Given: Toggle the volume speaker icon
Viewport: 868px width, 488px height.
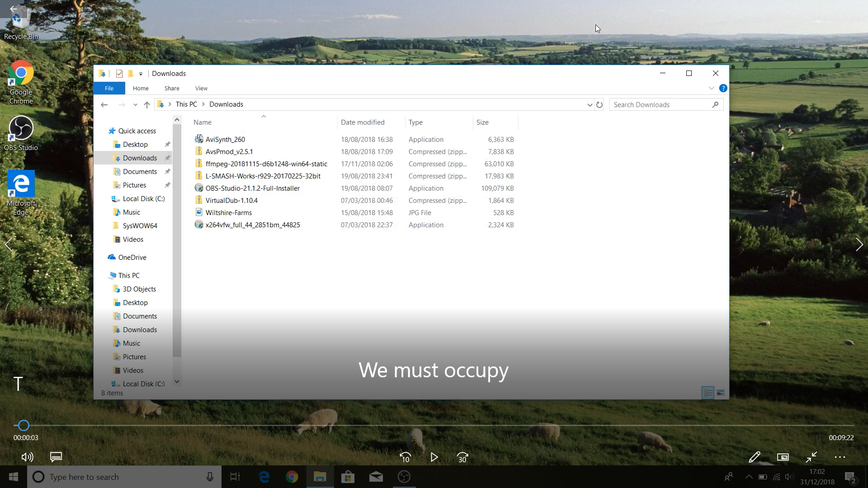Looking at the screenshot, I should coord(27,457).
